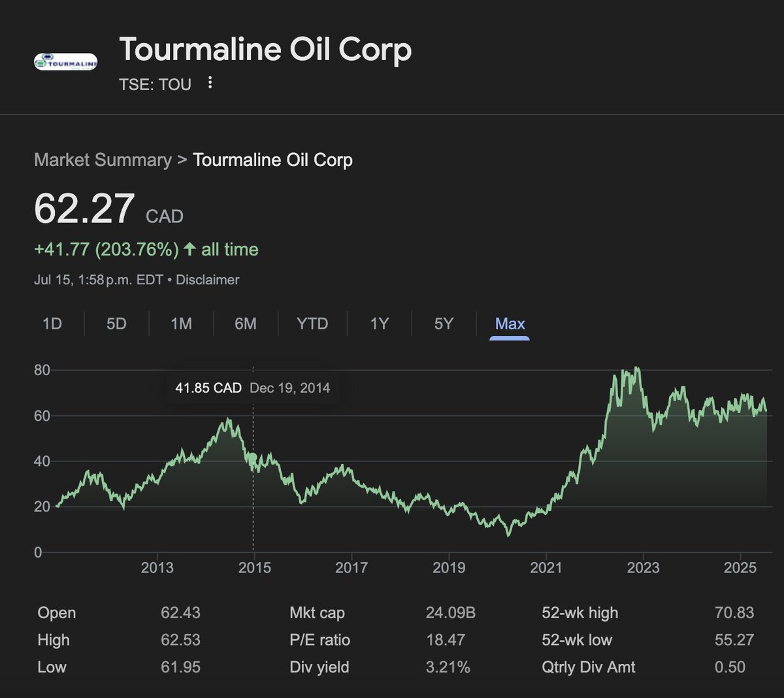Image resolution: width=784 pixels, height=698 pixels.
Task: Click the 2023 x-axis label
Action: tap(644, 567)
